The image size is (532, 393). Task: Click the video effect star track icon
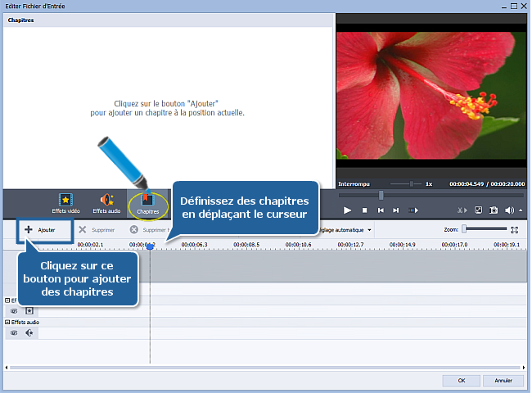tap(29, 311)
